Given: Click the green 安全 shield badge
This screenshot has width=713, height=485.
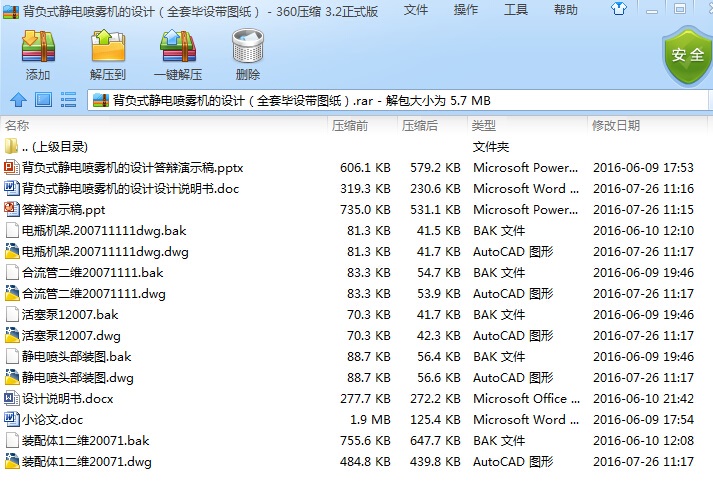Looking at the screenshot, I should (687, 55).
